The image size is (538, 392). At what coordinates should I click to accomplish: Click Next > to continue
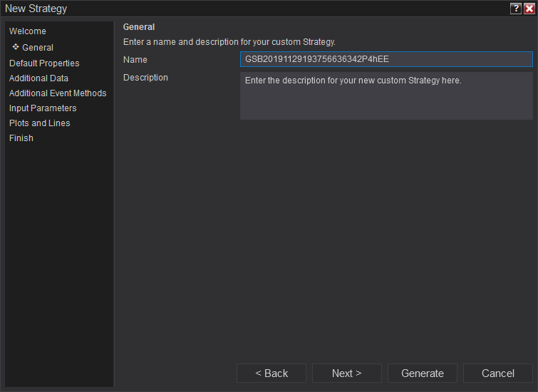pos(346,373)
